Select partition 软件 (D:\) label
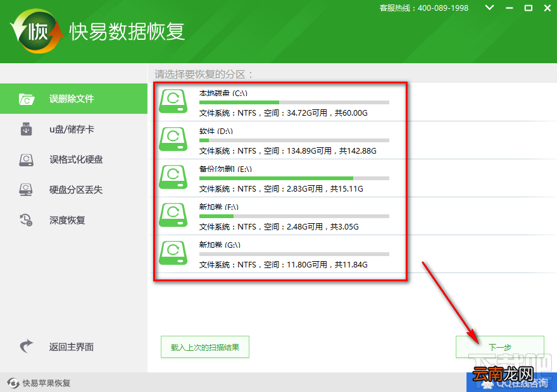The height and width of the screenshot is (392, 557). tap(216, 131)
